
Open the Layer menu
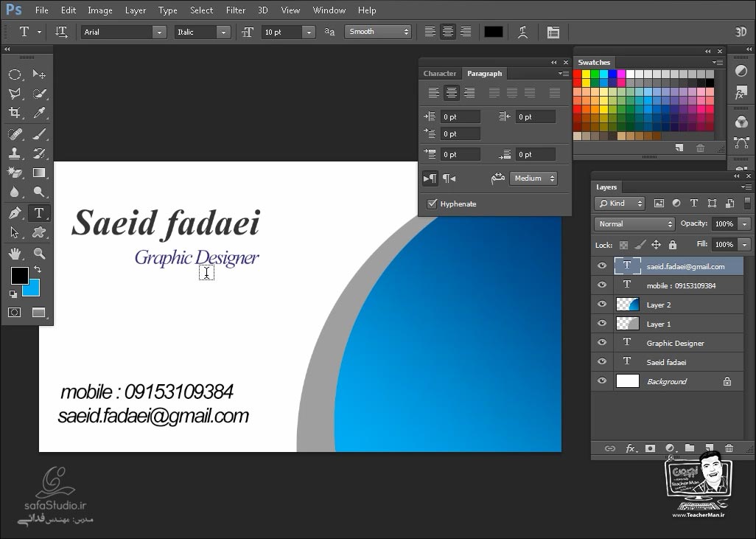136,10
